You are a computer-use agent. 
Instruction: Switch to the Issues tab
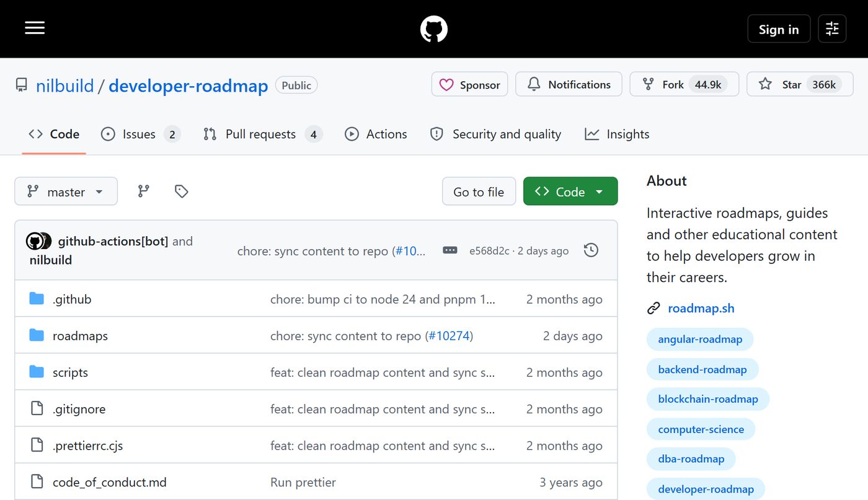pyautogui.click(x=140, y=134)
